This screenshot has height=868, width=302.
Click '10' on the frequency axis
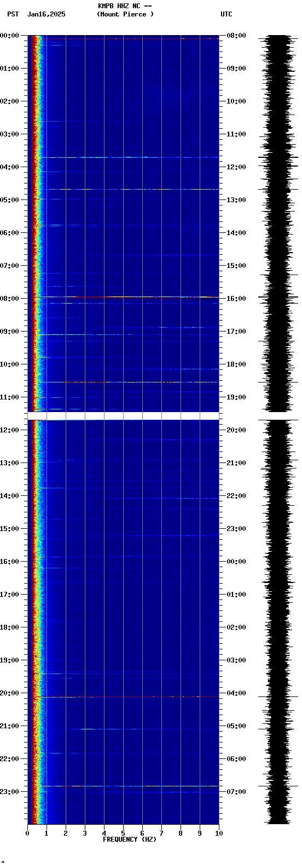219,833
